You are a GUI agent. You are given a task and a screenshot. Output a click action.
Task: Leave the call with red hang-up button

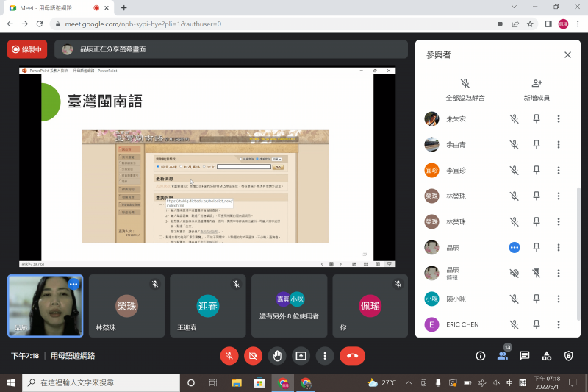352,356
